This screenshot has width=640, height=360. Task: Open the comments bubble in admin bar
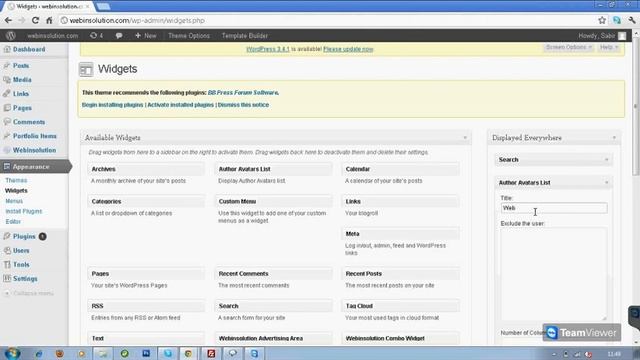click(x=119, y=36)
